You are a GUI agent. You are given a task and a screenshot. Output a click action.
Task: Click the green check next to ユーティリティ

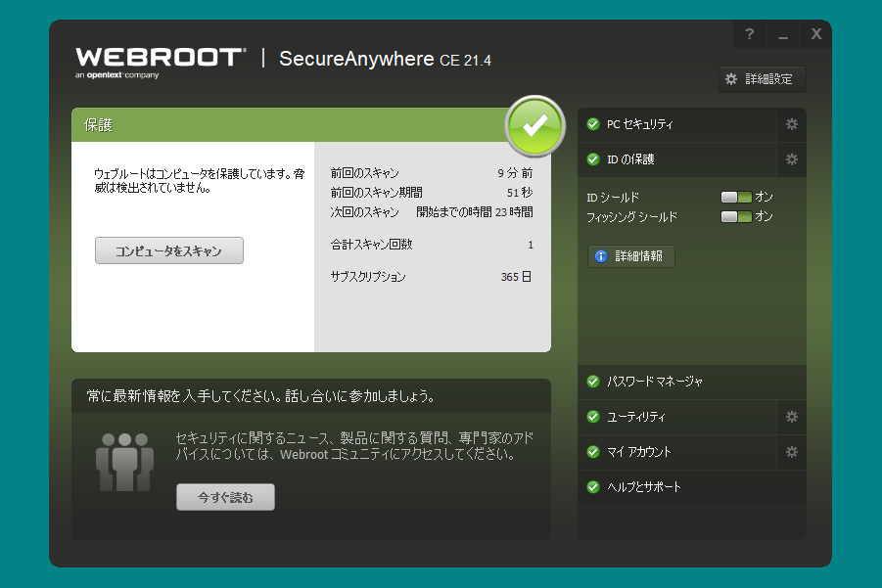click(x=593, y=417)
